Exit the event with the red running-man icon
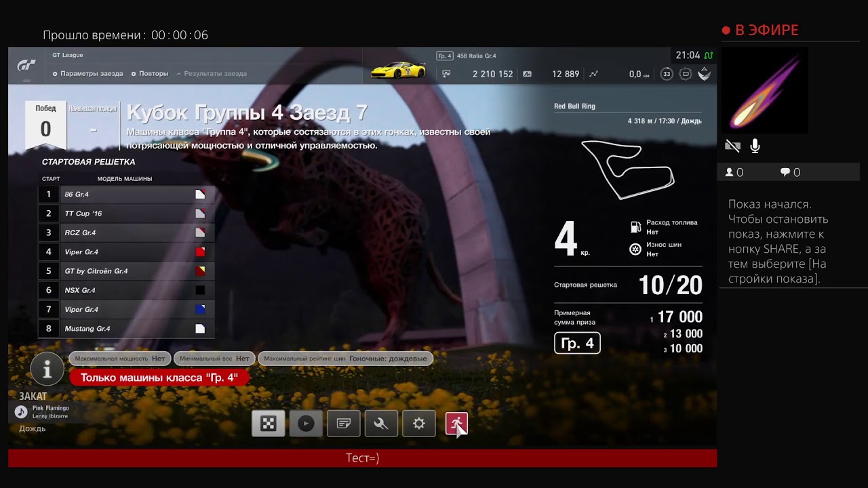This screenshot has width=868, height=488. click(456, 424)
